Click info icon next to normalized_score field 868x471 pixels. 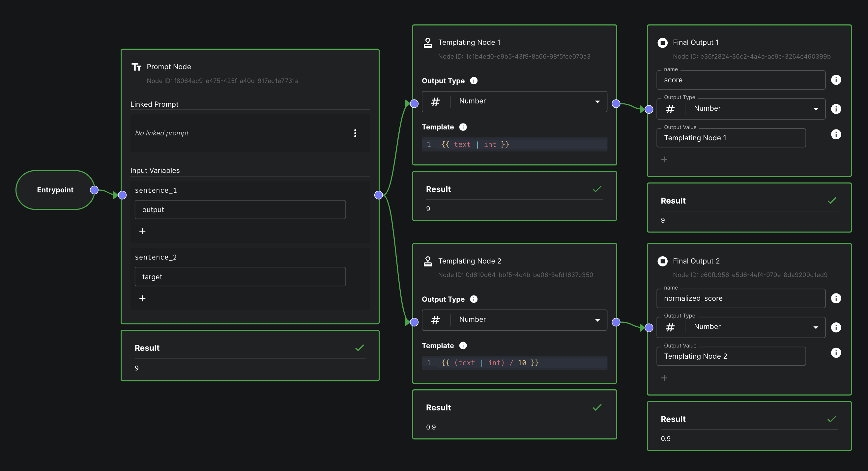tap(836, 298)
